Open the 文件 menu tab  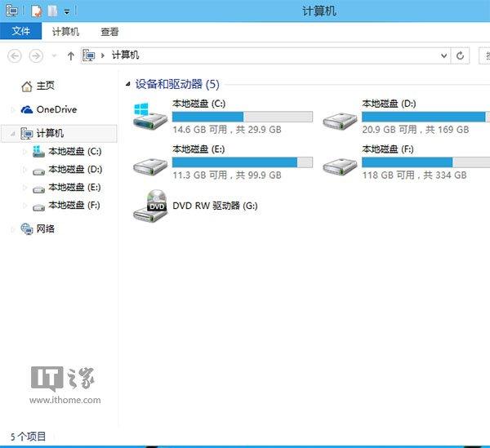20,32
